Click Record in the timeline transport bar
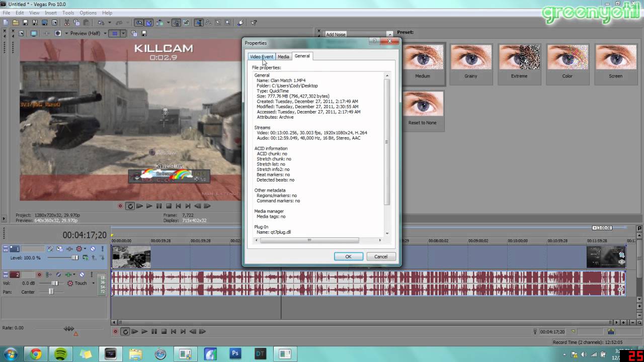The width and height of the screenshot is (644, 362). click(115, 331)
